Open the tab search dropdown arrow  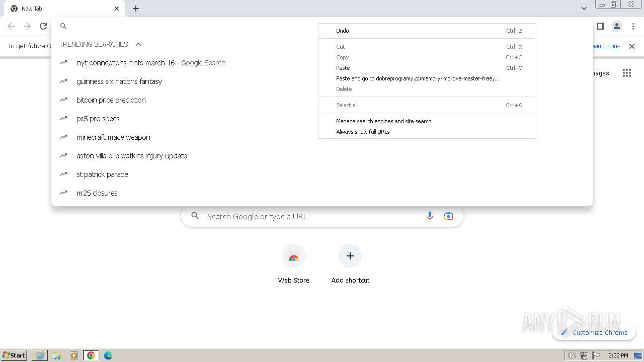click(x=584, y=9)
